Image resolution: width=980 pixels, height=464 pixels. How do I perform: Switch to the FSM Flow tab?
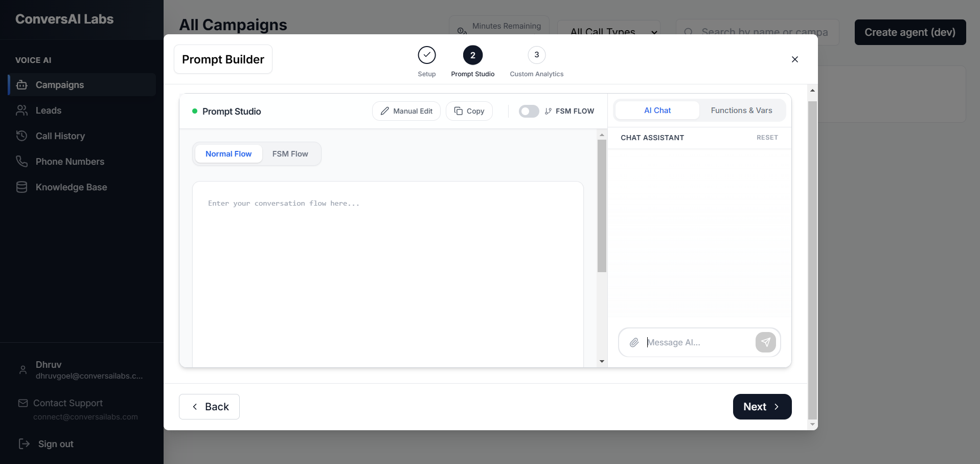[290, 154]
